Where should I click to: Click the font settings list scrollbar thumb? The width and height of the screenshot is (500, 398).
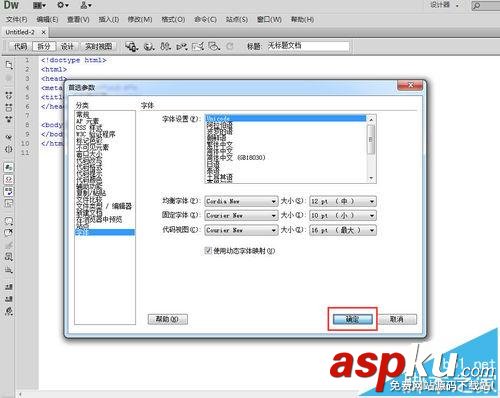(371, 139)
